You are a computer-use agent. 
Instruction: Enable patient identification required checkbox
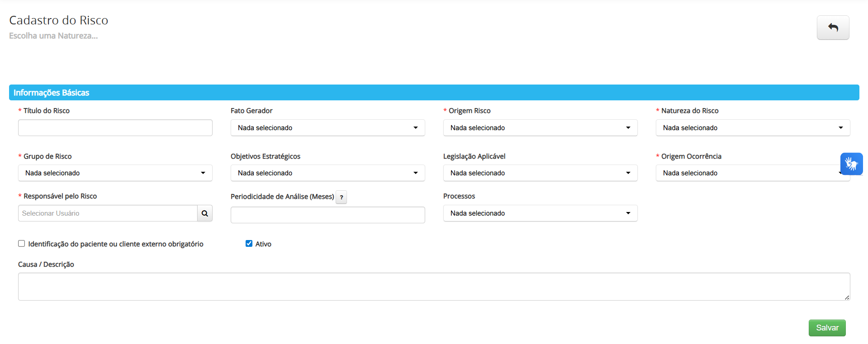[x=22, y=244]
